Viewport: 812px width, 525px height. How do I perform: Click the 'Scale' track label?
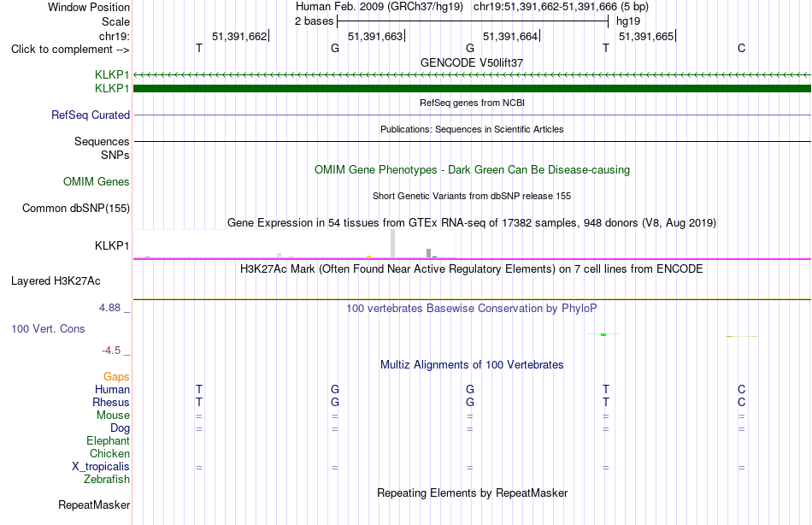coord(115,21)
